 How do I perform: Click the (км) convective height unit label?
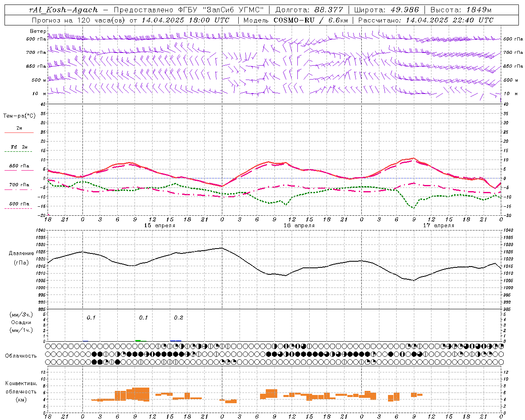(21, 399)
